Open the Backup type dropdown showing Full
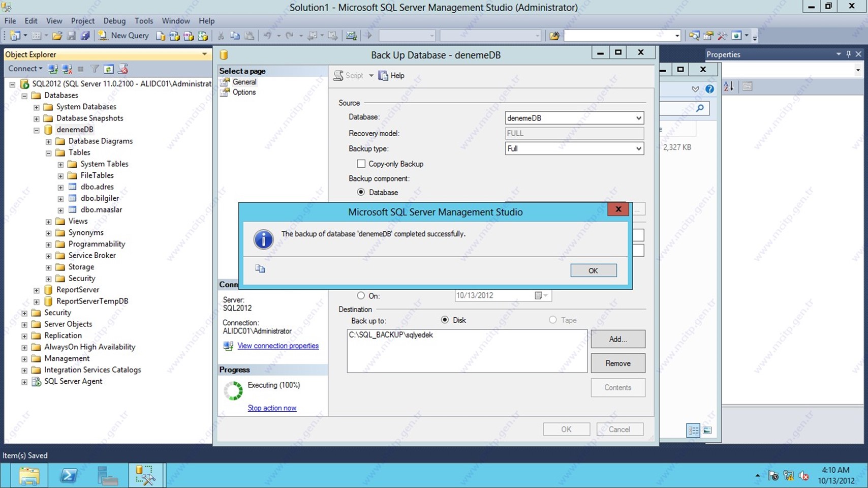Viewport: 868px width, 488px height. 574,148
